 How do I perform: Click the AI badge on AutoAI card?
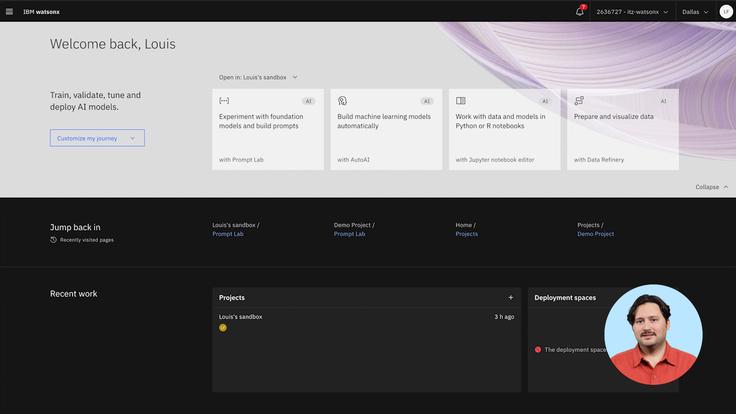click(x=427, y=101)
